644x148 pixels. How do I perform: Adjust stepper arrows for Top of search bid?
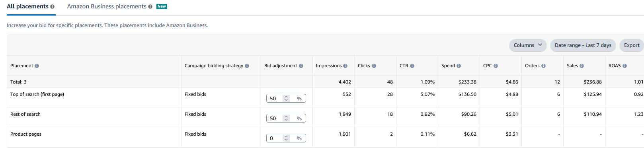tap(286, 98)
